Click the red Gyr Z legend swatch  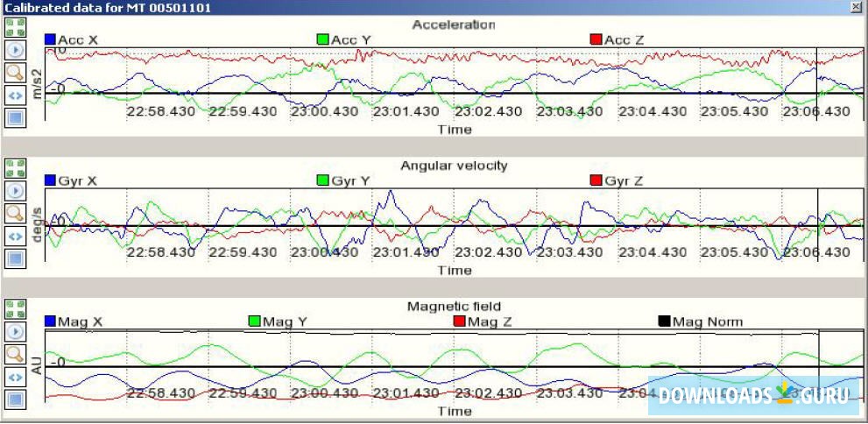pyautogui.click(x=596, y=180)
